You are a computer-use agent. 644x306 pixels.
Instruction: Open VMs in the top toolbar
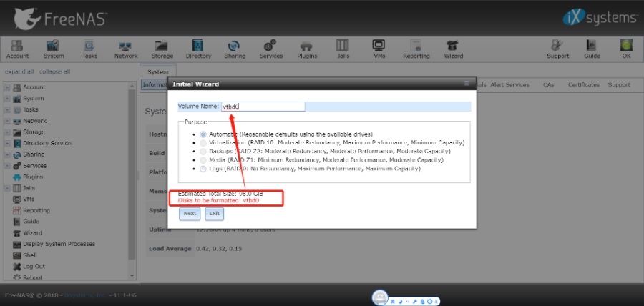coord(379,49)
